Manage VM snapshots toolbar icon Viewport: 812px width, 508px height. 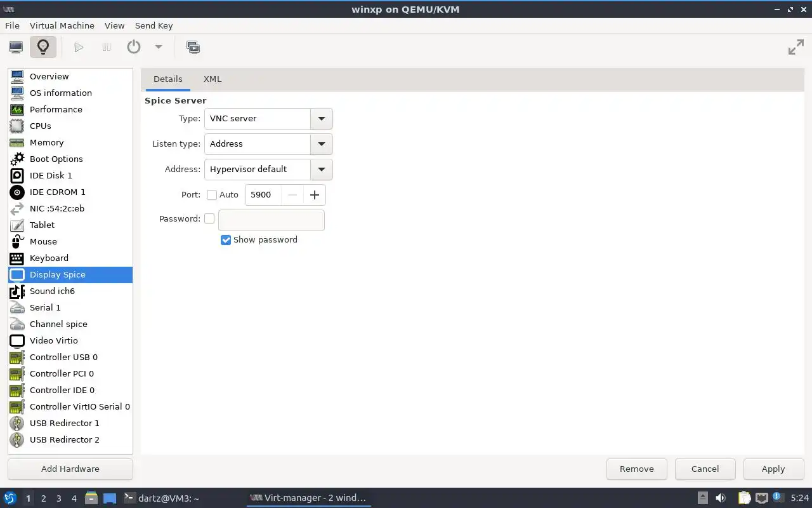click(x=193, y=47)
